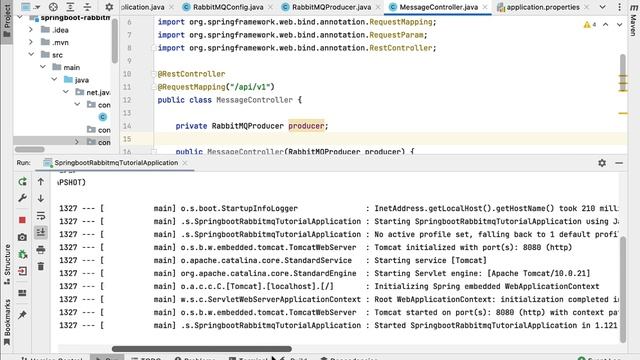640x360 pixels.
Task: Select the class file in project tree
Action: 102,117
